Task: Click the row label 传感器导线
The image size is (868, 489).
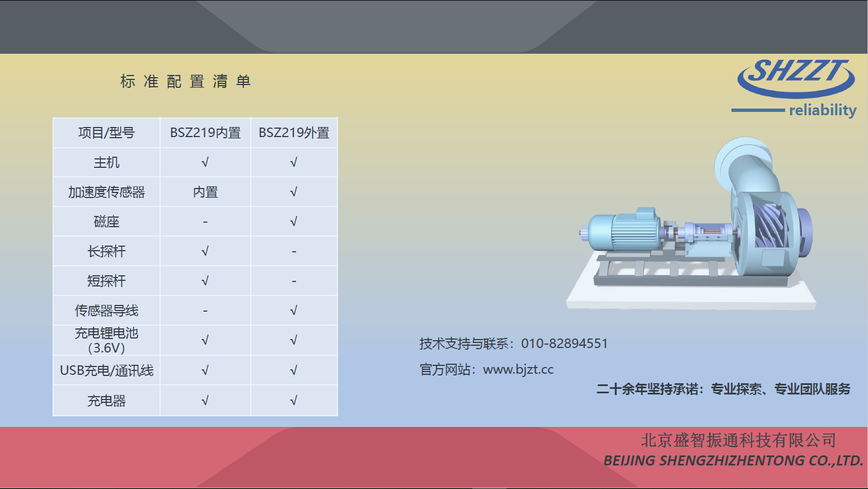Action: 106,311
